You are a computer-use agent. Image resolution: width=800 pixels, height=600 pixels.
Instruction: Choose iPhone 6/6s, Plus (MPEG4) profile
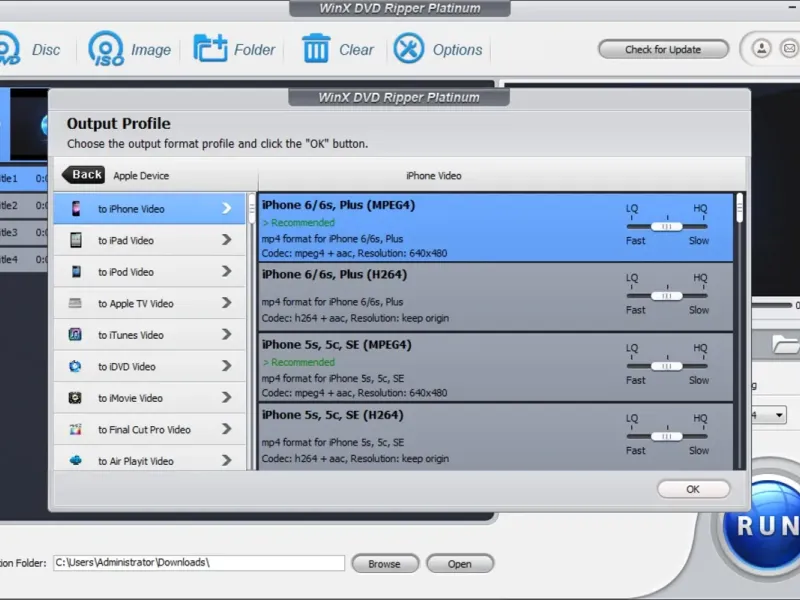tap(496, 227)
